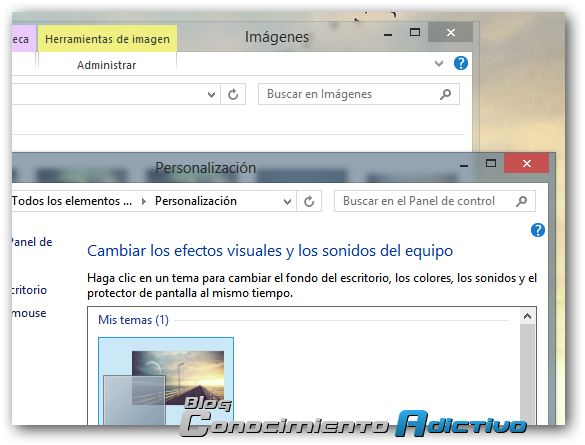Click the Mis temas (1) group header
Screen dimensions: 585x445
(x=134, y=320)
